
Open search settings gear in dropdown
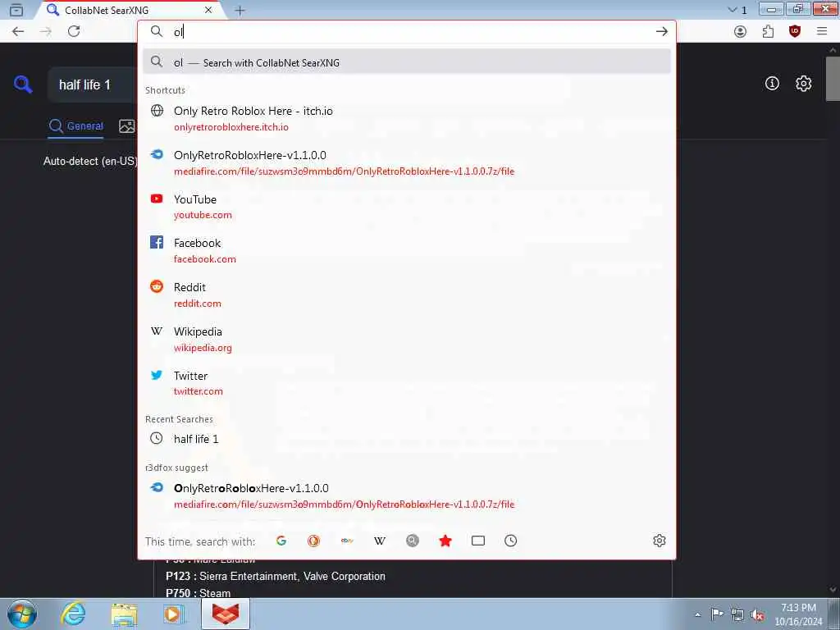coord(660,541)
